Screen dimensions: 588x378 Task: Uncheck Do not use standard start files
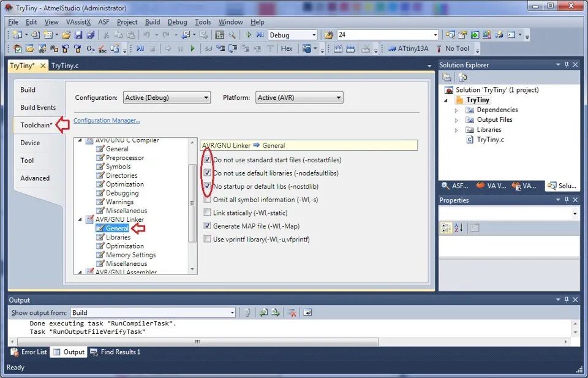207,160
